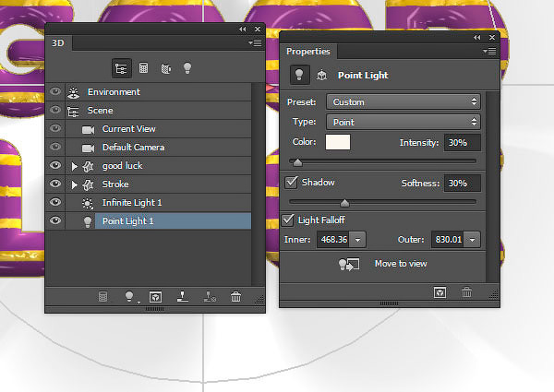
Task: Add new light from 3D panel footer
Action: coord(129,296)
